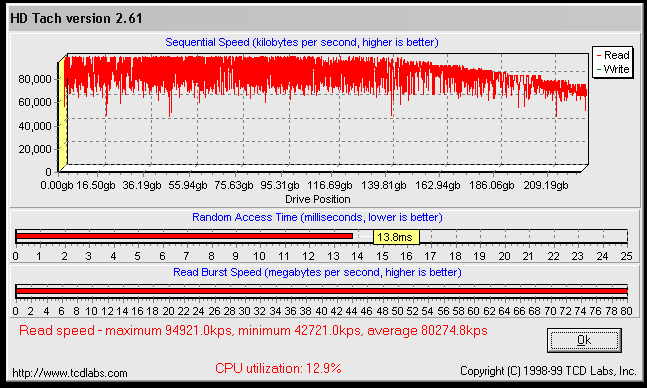Click the Copyright TCD Labs text

coord(548,371)
